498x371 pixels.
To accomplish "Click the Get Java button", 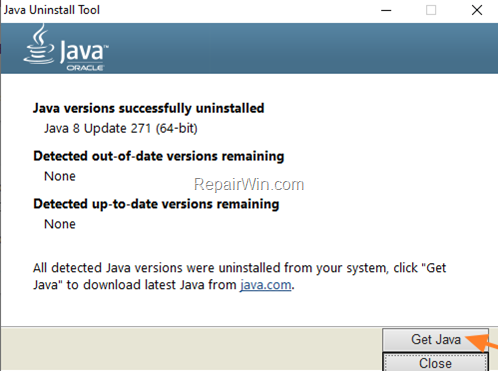I will [x=435, y=340].
